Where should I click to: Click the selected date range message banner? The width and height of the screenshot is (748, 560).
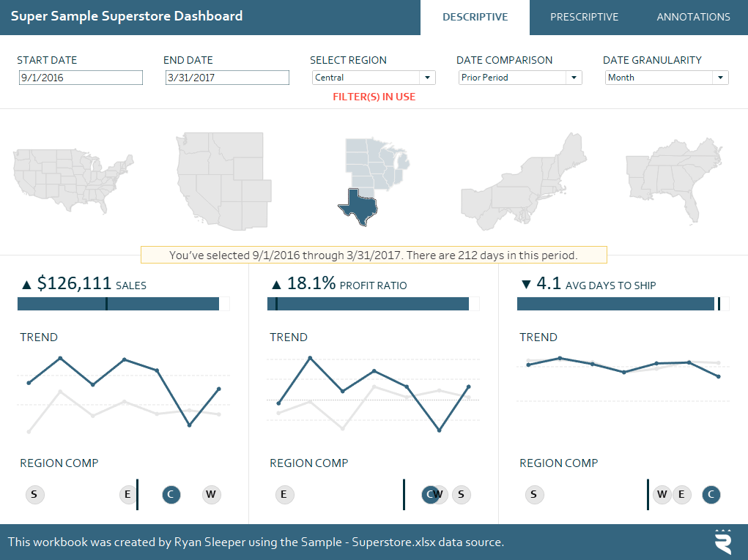tap(374, 255)
